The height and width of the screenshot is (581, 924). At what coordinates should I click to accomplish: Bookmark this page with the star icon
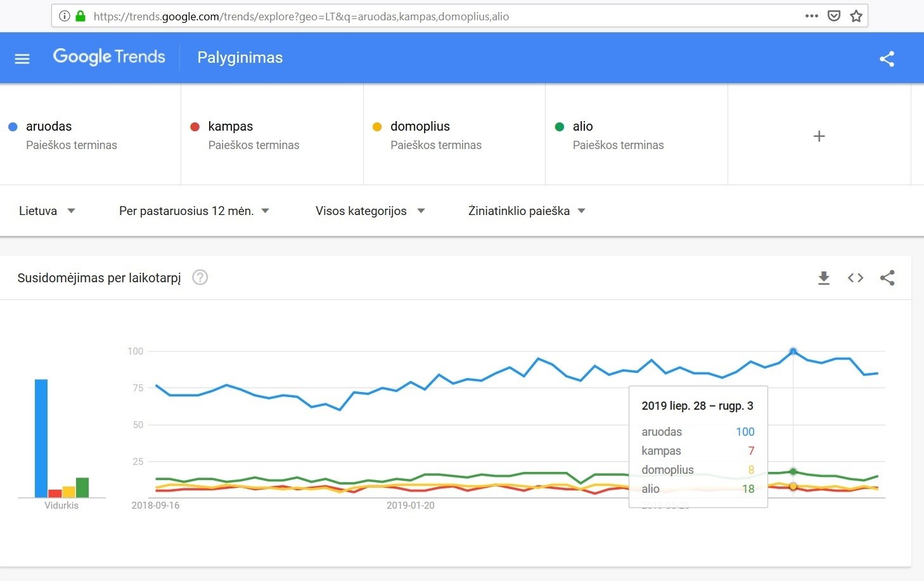[x=856, y=16]
